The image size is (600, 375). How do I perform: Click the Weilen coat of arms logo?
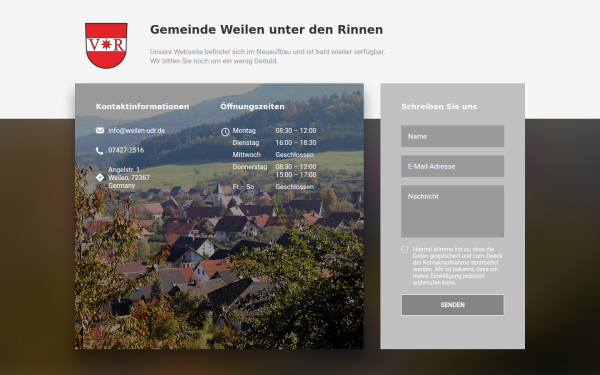click(x=106, y=46)
